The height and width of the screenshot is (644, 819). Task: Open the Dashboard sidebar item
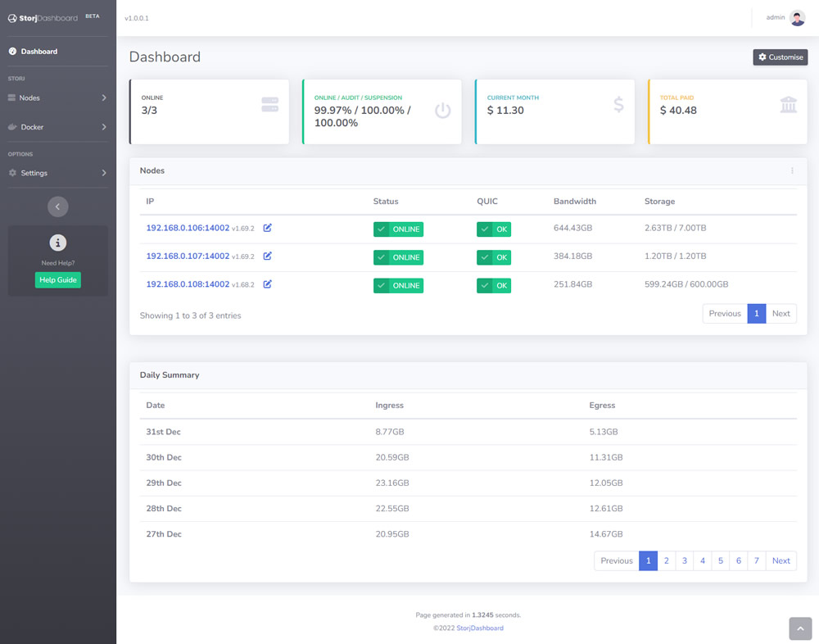pos(38,52)
